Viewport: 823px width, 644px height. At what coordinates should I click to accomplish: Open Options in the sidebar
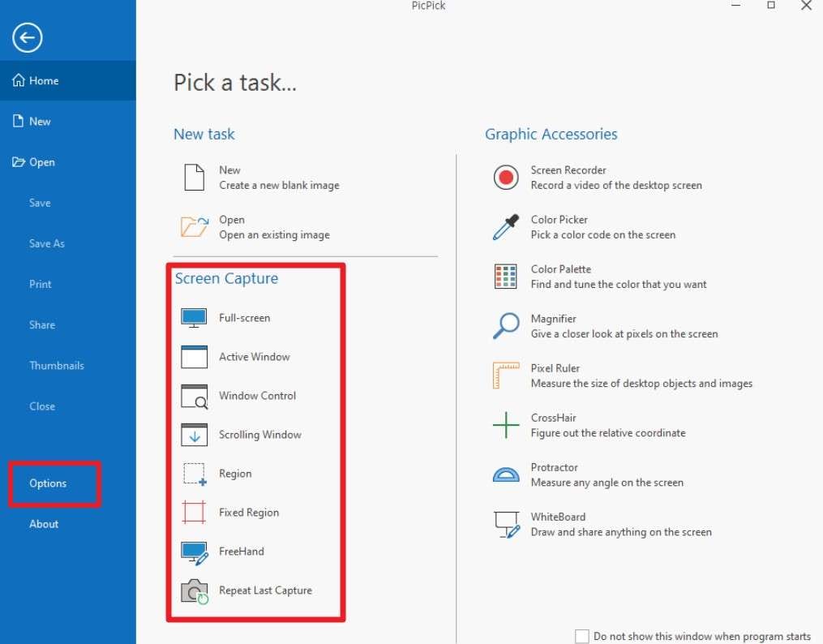(x=48, y=483)
